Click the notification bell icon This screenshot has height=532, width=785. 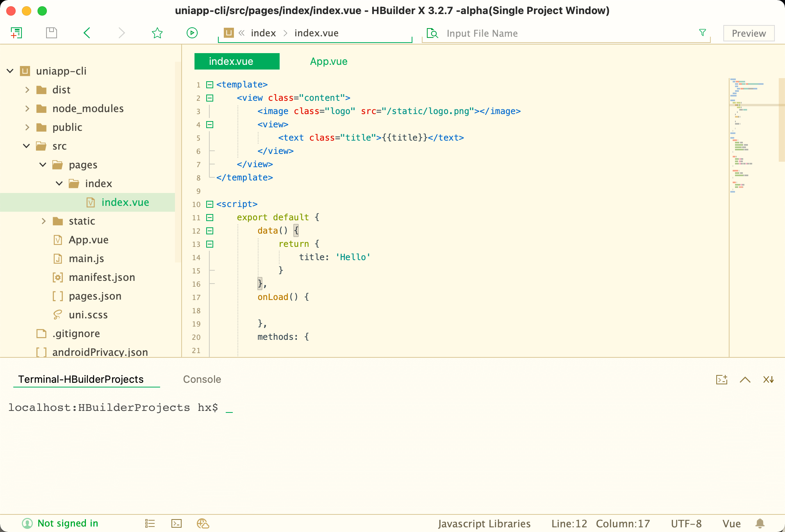(x=760, y=523)
